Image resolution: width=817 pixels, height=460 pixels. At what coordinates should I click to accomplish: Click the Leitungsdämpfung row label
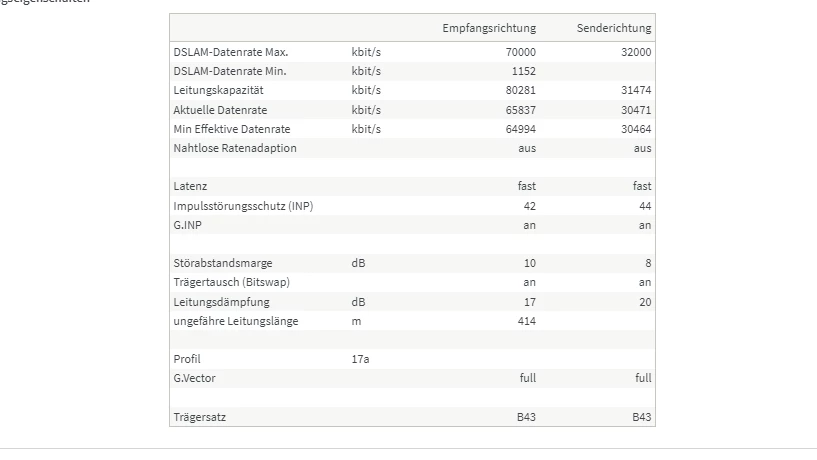coord(221,302)
